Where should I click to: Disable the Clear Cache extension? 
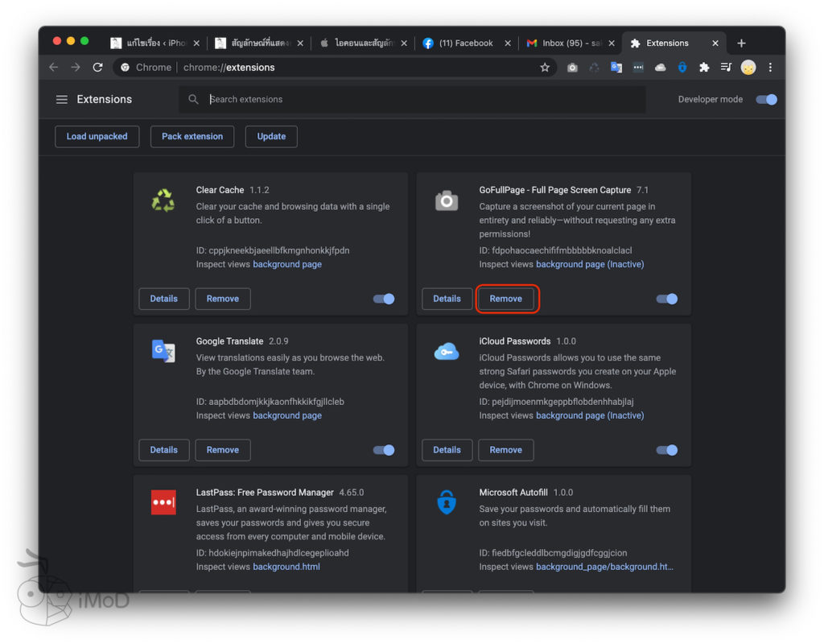384,299
